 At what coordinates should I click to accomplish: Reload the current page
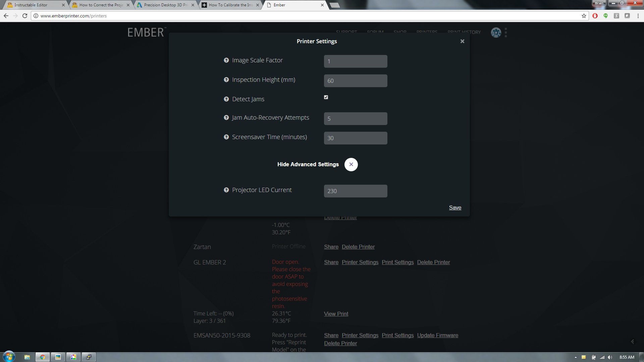(x=25, y=16)
